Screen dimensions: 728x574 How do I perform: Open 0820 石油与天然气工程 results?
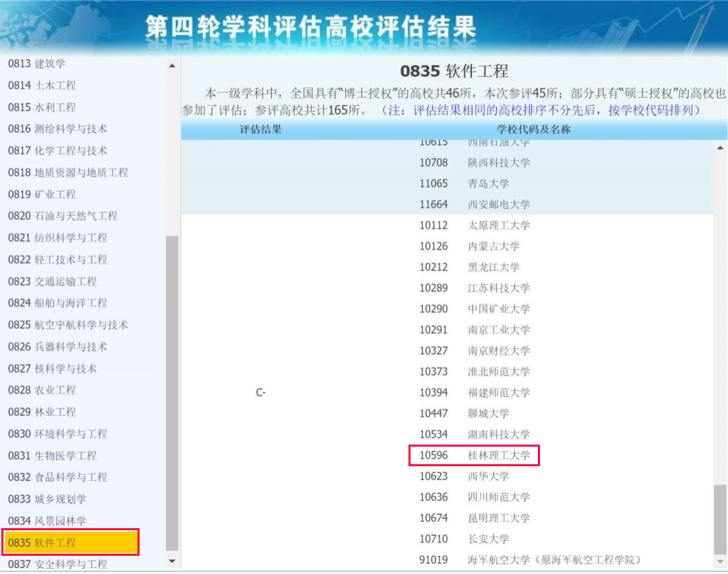pos(63,215)
